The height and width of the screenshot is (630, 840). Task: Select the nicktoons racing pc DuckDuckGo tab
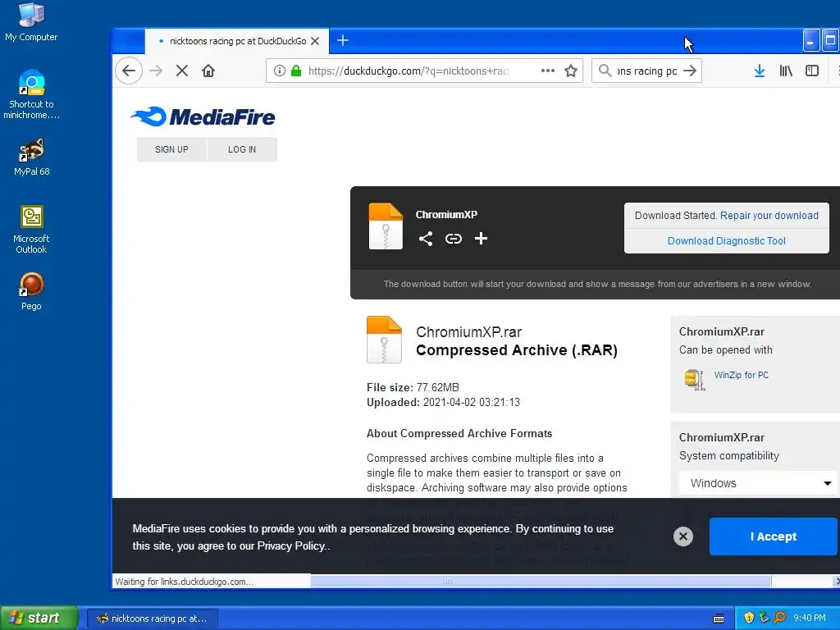click(236, 41)
